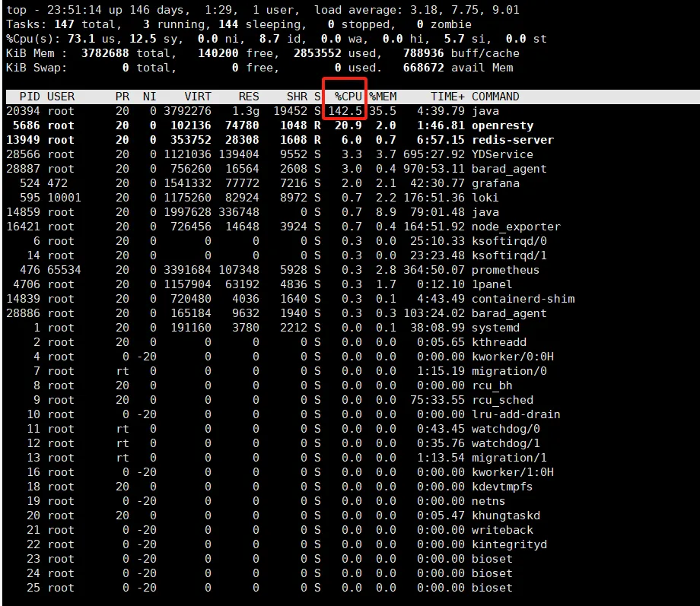
Task: Select the 73.1 us CPU value
Action: pos(81,39)
